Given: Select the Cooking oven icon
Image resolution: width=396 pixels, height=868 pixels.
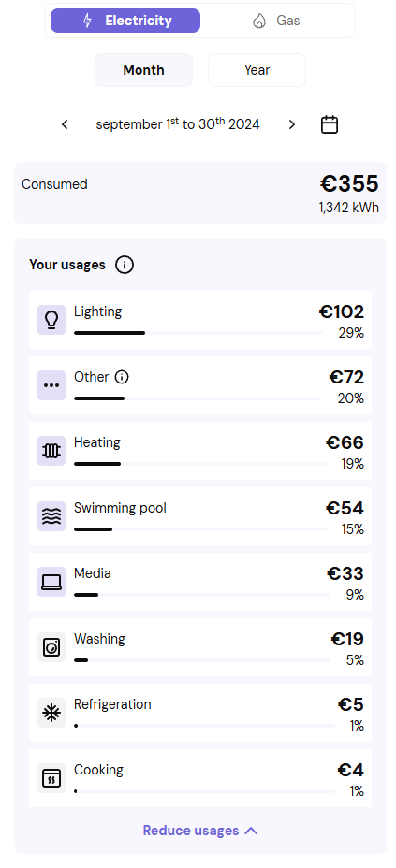Looking at the screenshot, I should click(51, 778).
